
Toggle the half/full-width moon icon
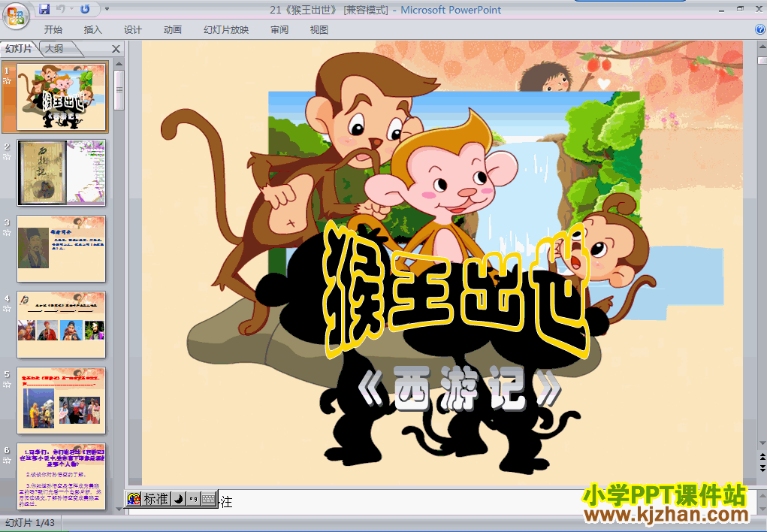179,499
